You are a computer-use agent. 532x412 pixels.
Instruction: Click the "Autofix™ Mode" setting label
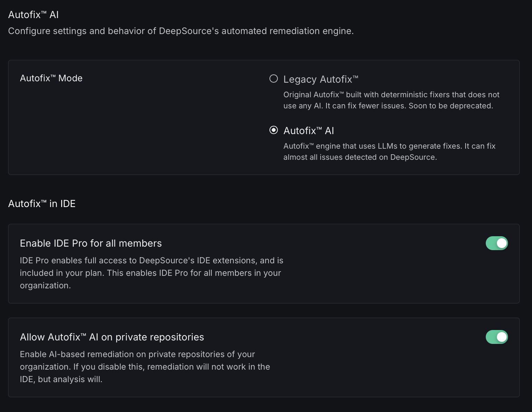point(51,78)
